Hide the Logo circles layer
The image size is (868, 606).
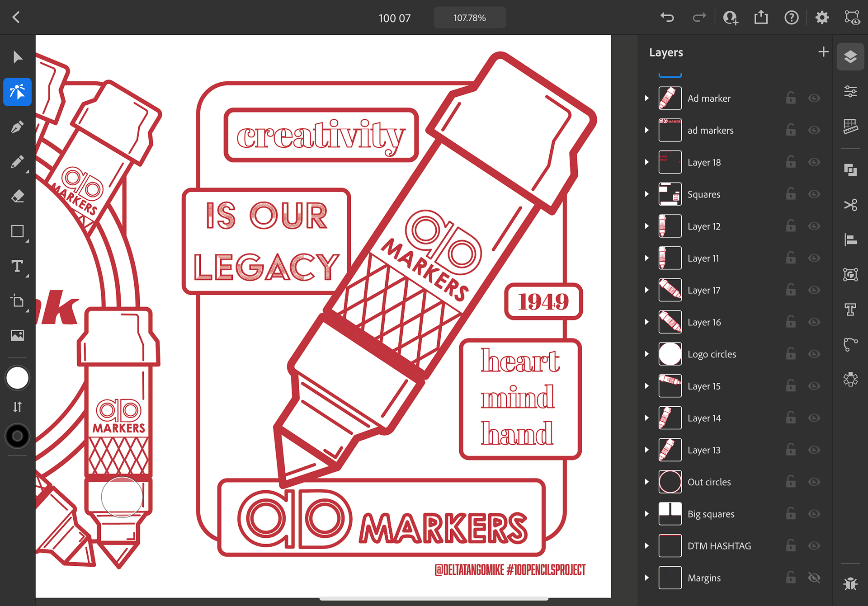(814, 354)
